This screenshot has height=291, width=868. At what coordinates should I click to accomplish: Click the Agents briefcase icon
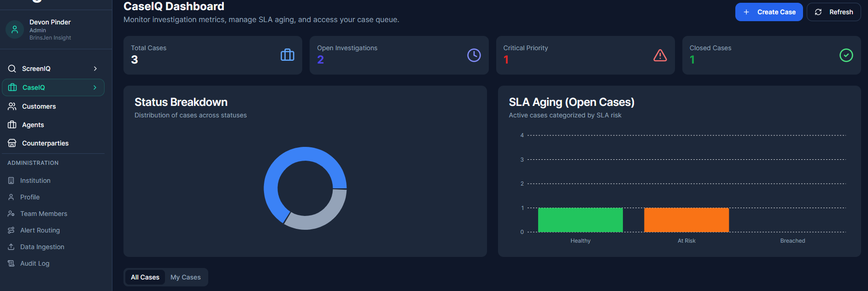coord(12,125)
